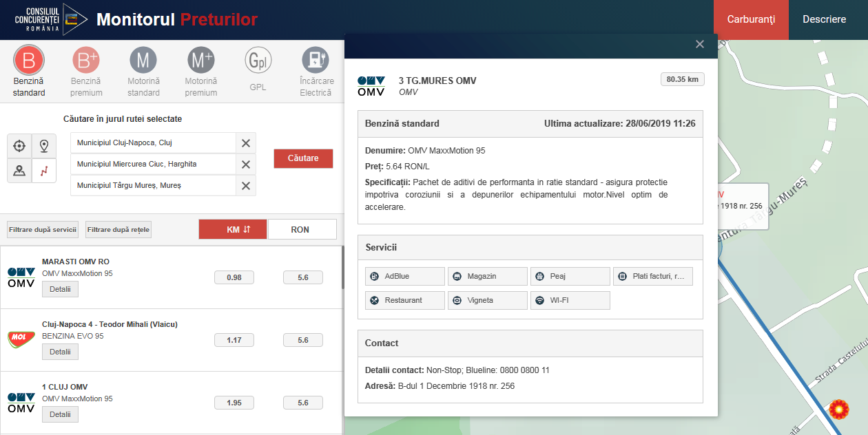Click the Municipiul Miercurea Ciuc, Harghita input field
The width and height of the screenshot is (868, 435).
tap(153, 165)
